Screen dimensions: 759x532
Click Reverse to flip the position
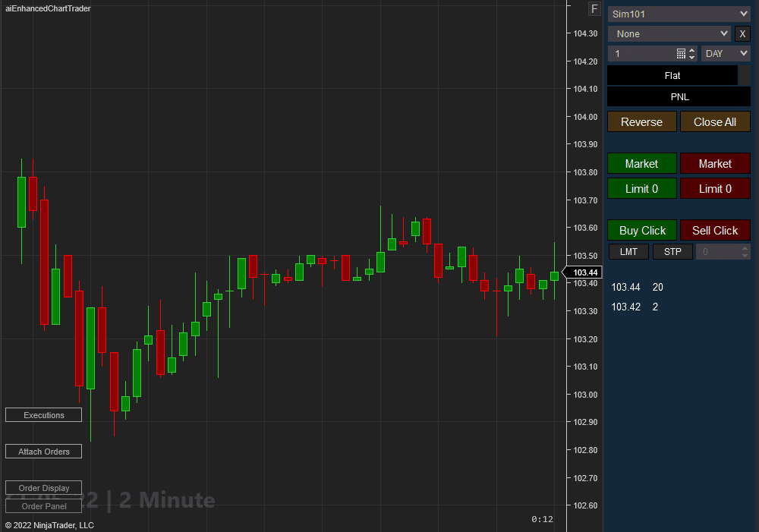641,121
